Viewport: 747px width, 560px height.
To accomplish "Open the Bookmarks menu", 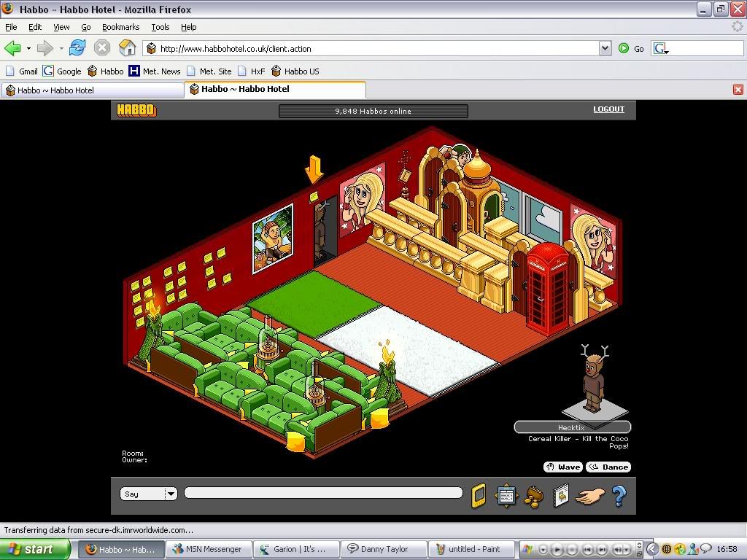I will (120, 27).
